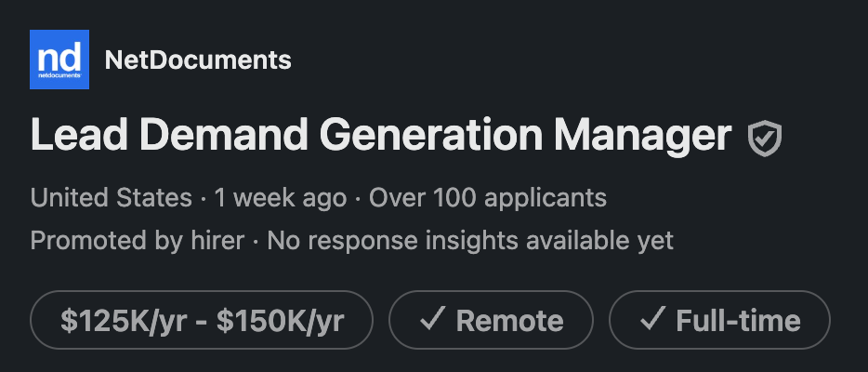Click the 'Promoted by hirer' label

coord(137,241)
